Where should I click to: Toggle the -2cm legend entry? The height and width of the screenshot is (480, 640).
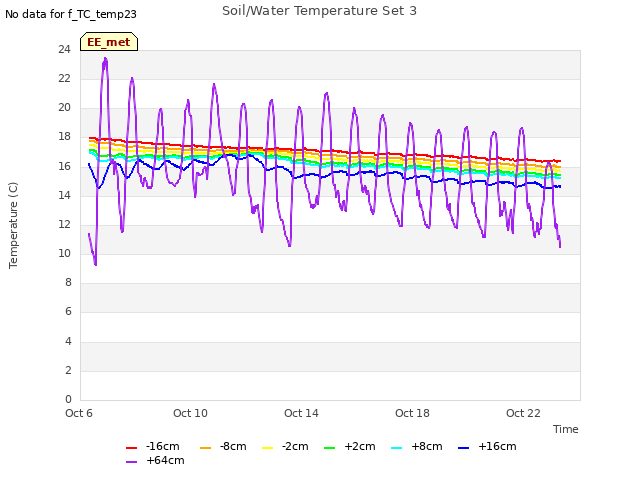[x=285, y=447]
